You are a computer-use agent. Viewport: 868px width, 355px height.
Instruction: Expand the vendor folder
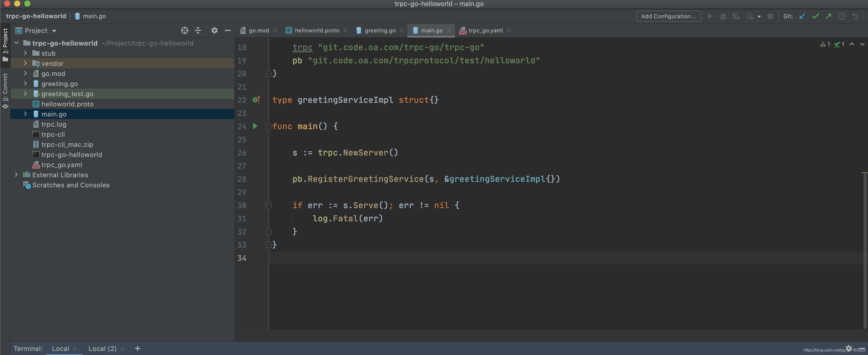(x=25, y=63)
